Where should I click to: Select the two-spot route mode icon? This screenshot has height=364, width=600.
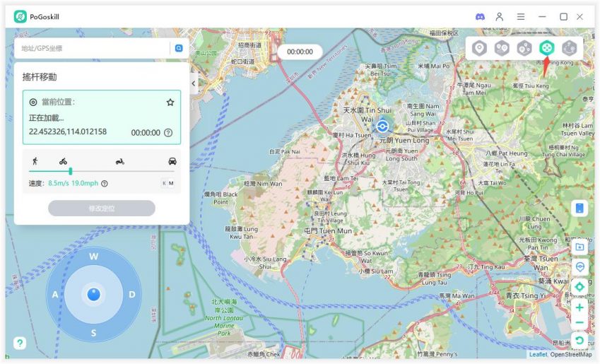[502, 48]
